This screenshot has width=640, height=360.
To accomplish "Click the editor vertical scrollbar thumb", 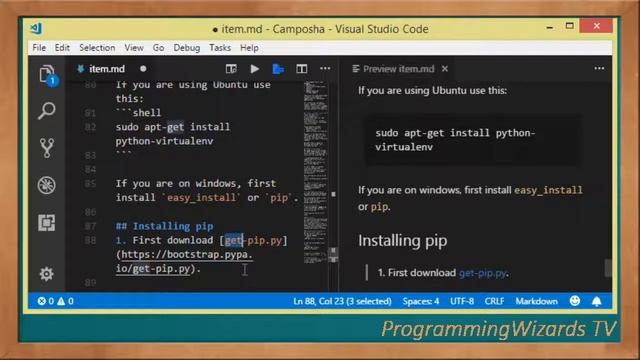I will click(333, 254).
